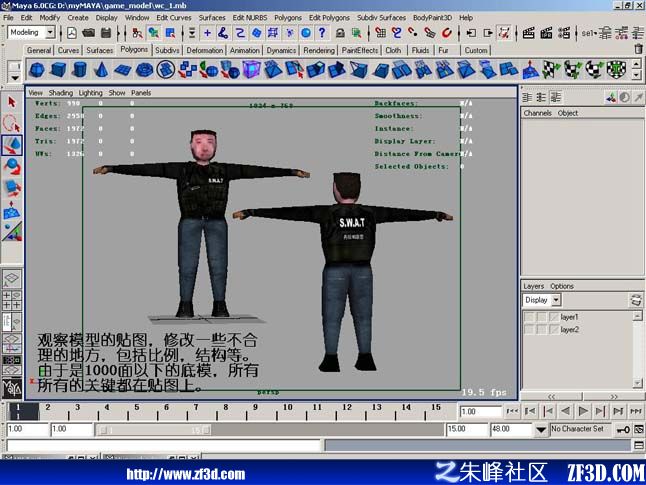This screenshot has width=646, height=485.
Task: Open the Object menu in Channel Box
Action: pos(568,113)
